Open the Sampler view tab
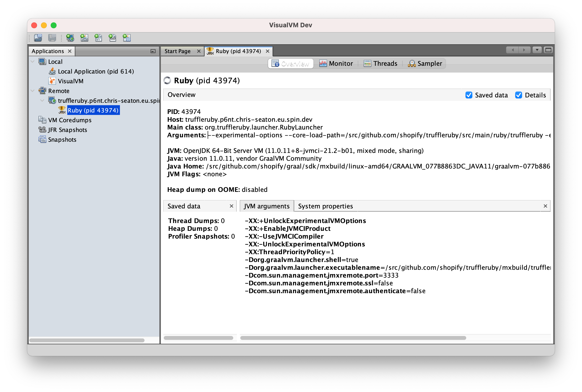 (425, 64)
